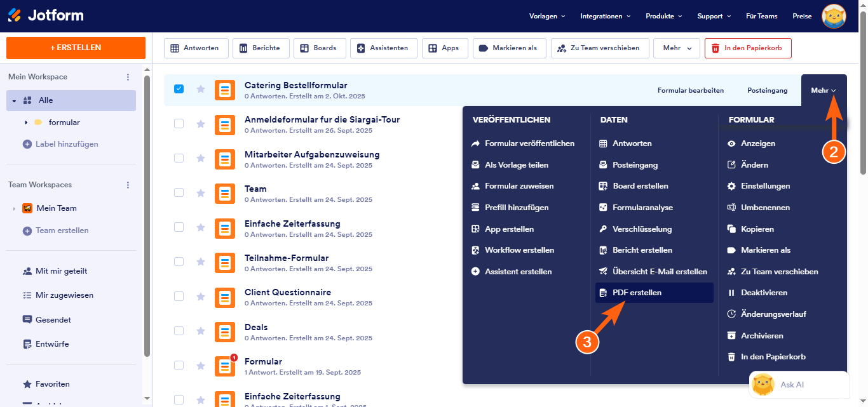
Task: Click In den Papierkorb in the dropdown menu
Action: click(x=766, y=357)
